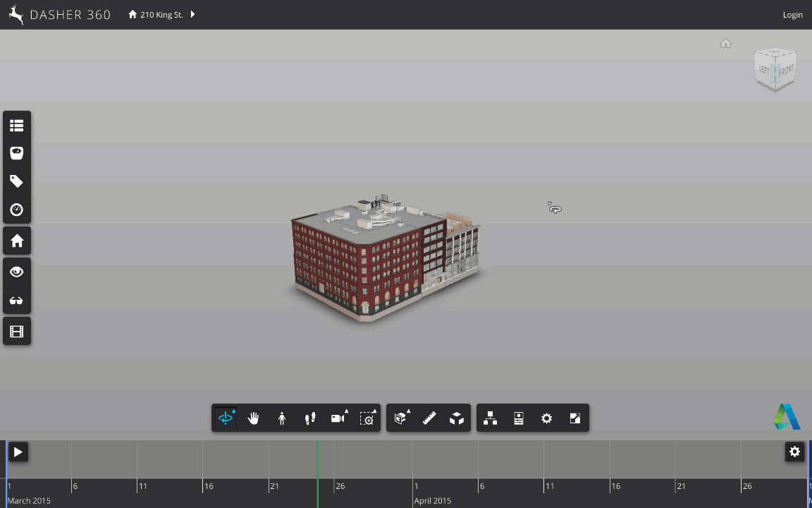Open the list panel in left sidebar
Screen dimensions: 812x508
point(17,126)
